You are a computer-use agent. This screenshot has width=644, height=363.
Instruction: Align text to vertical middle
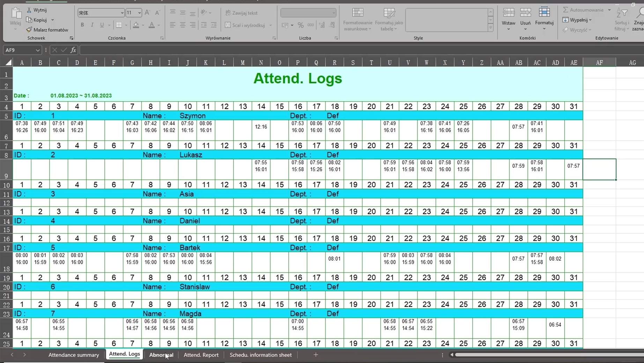(x=183, y=13)
